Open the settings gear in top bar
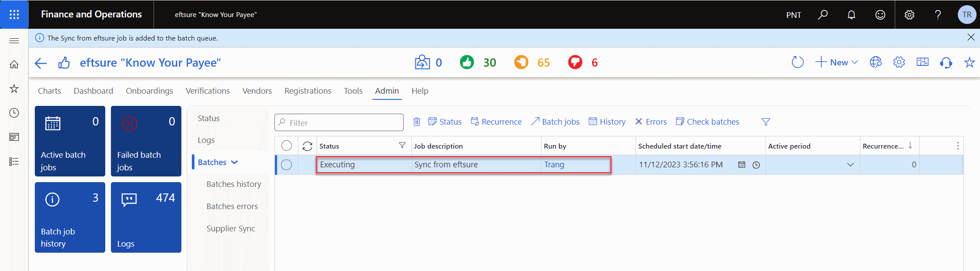This screenshot has height=271, width=980. coord(909,15)
